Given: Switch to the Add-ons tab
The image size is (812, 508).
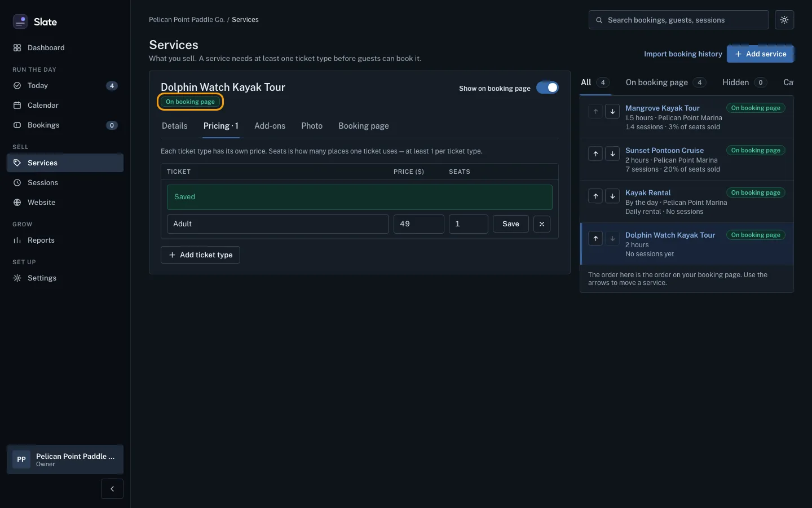Looking at the screenshot, I should [270, 126].
